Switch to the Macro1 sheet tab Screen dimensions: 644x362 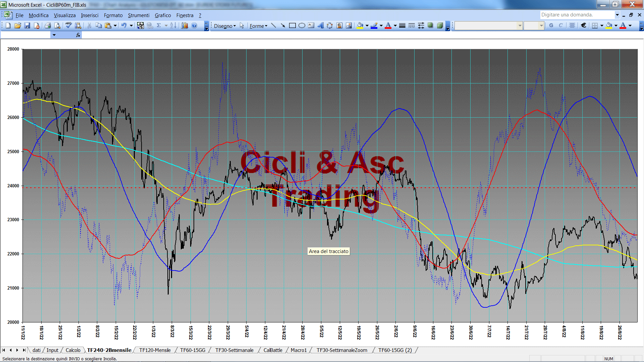(299, 350)
